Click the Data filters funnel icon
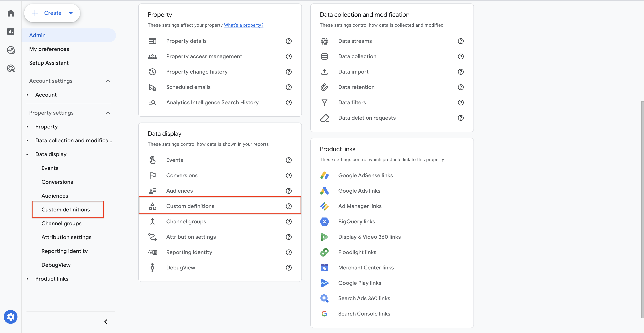 click(x=324, y=103)
